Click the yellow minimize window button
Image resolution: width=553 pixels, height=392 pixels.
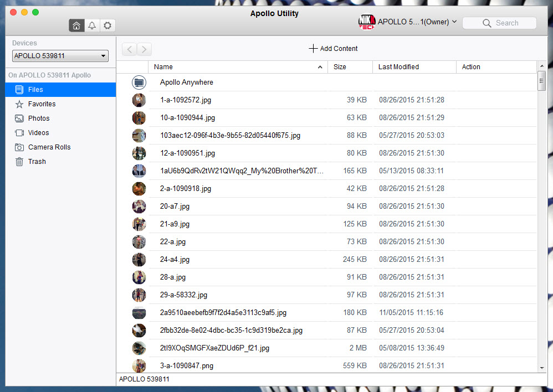[x=24, y=12]
